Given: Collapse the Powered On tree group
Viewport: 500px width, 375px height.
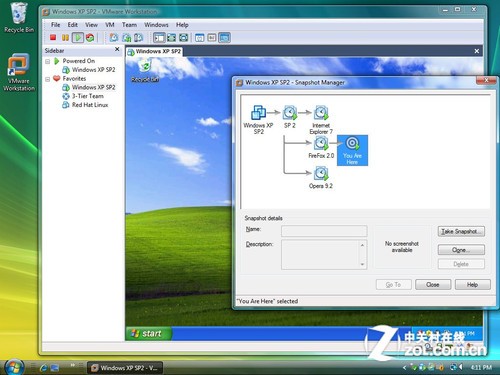Looking at the screenshot, I should (47, 61).
